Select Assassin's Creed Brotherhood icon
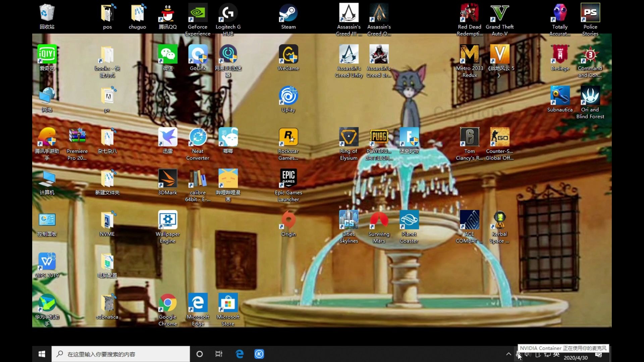This screenshot has width=644, height=362. pos(379,61)
